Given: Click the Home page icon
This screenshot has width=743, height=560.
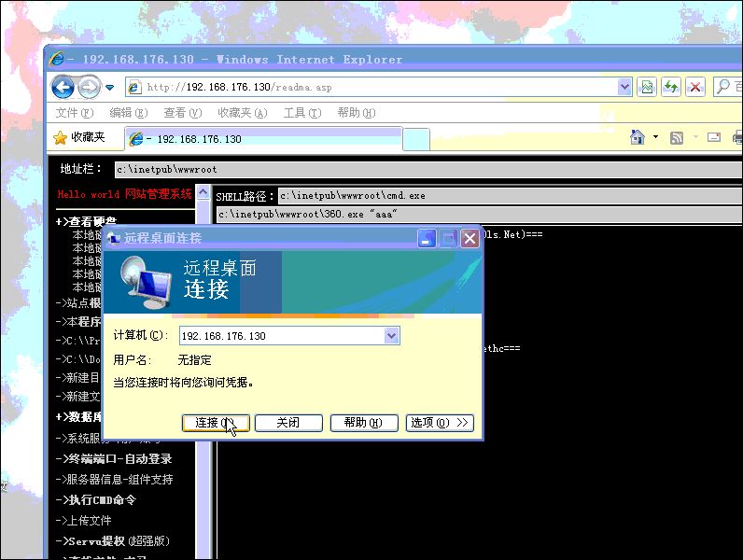Looking at the screenshot, I should pos(638,137).
